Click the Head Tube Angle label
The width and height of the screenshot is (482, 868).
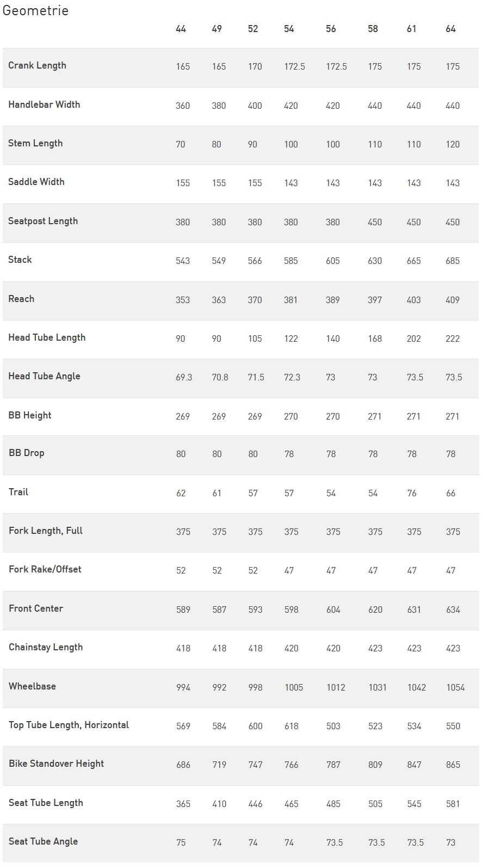coord(44,376)
